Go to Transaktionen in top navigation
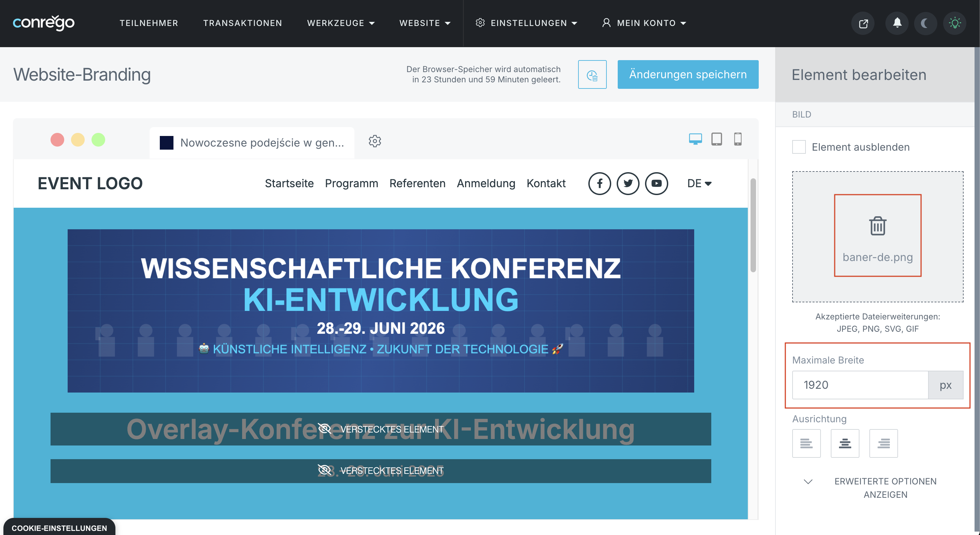Image resolution: width=980 pixels, height=535 pixels. [x=242, y=23]
